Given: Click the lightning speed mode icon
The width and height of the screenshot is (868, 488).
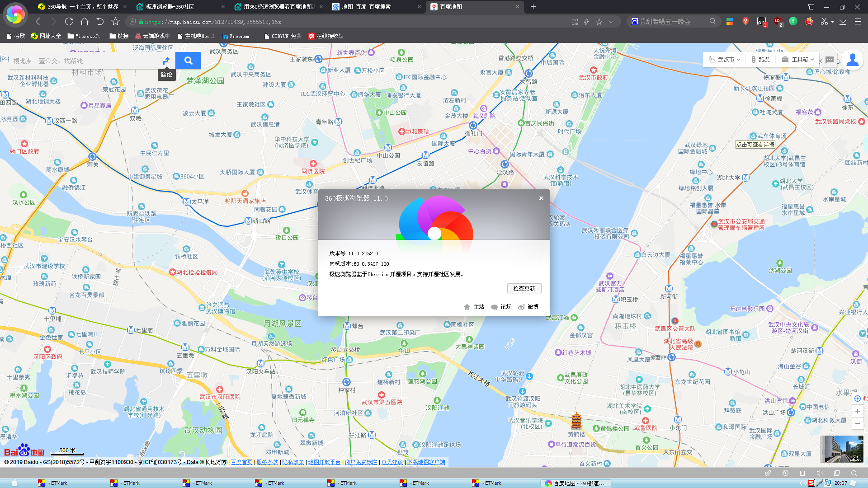Looking at the screenshot, I should pos(586,22).
